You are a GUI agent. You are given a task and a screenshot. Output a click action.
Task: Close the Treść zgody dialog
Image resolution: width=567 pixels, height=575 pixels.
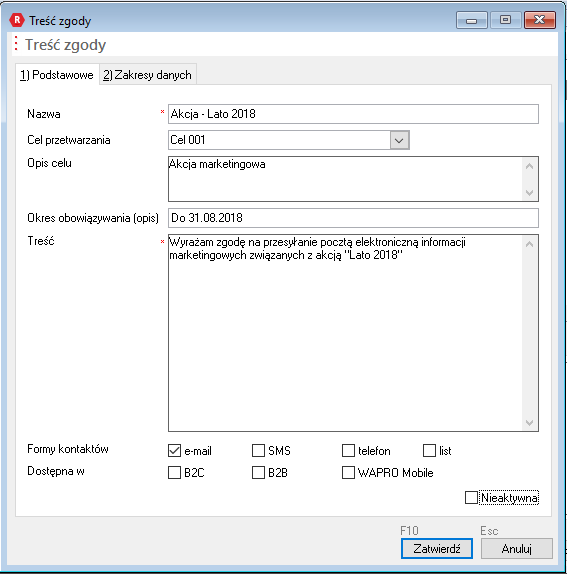(540, 20)
